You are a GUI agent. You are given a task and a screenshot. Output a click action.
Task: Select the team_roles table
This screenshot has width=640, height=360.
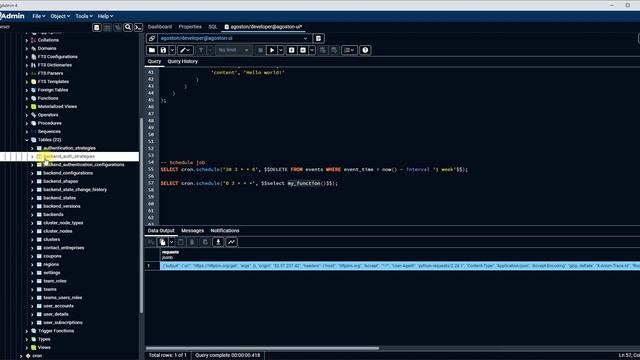pyautogui.click(x=55, y=281)
